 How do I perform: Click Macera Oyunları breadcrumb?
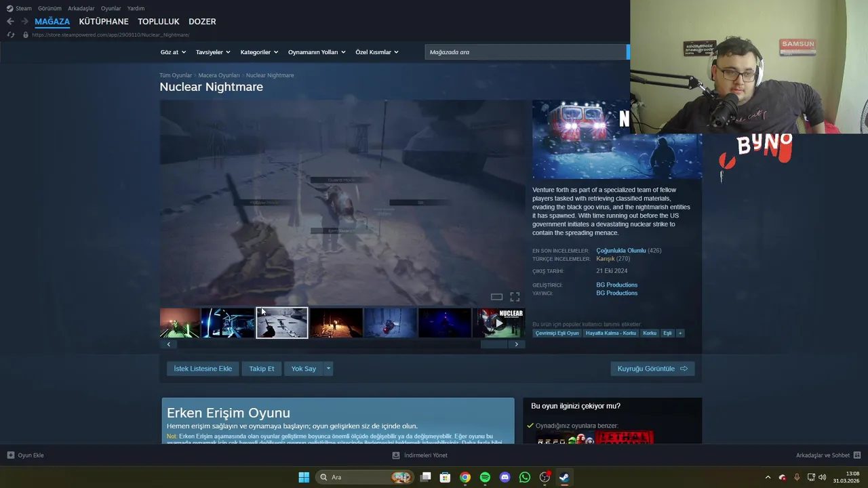click(x=219, y=75)
